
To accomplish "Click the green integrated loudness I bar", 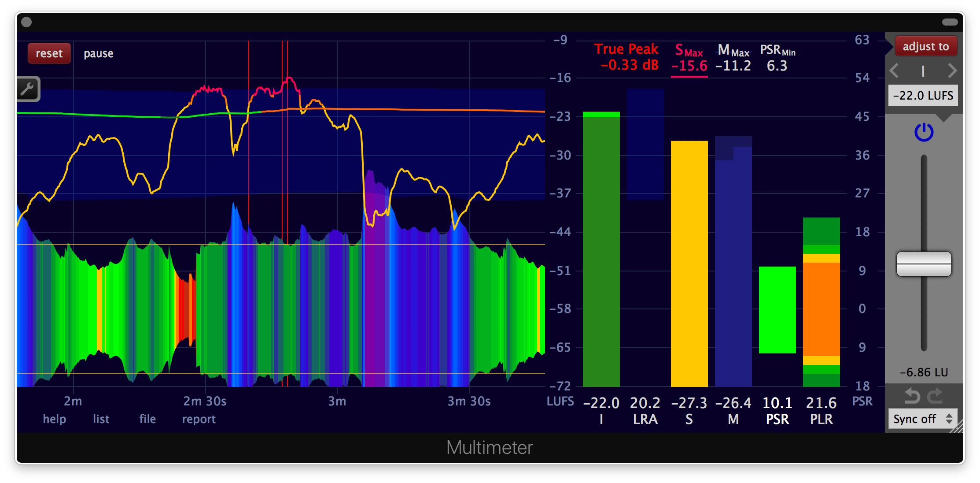I will (x=601, y=251).
